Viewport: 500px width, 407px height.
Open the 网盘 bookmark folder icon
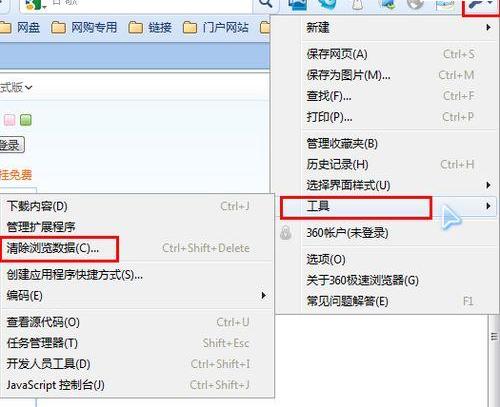point(5,27)
